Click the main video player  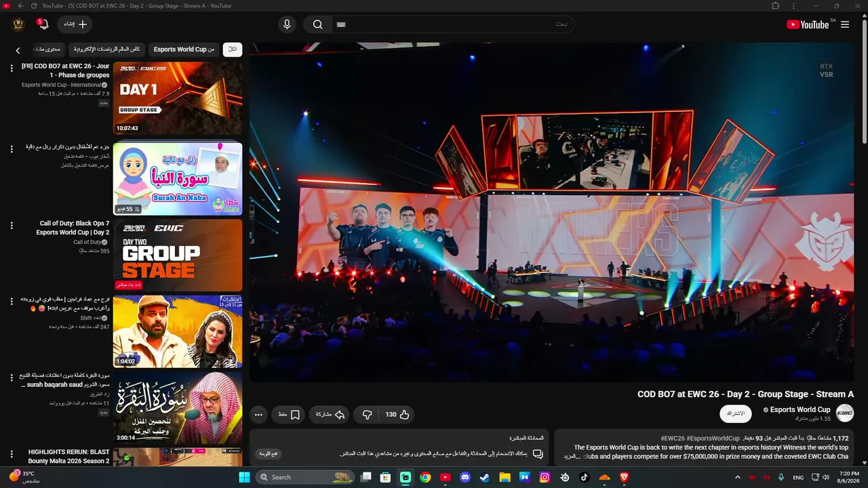pos(551,212)
